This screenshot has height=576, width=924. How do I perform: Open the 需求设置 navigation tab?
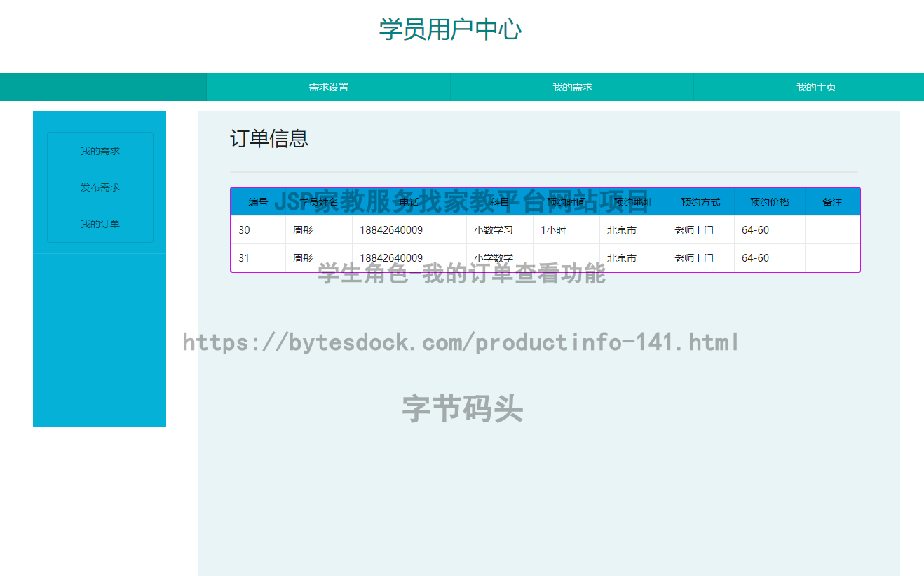click(328, 87)
